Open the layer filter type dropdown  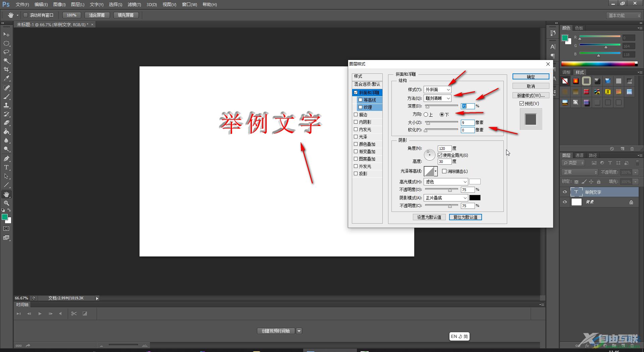(573, 163)
